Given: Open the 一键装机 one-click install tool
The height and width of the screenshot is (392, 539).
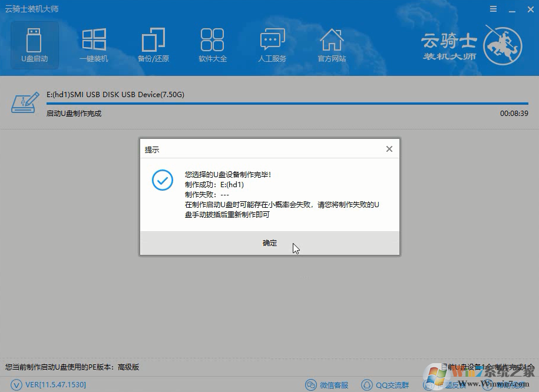Looking at the screenshot, I should 94,44.
